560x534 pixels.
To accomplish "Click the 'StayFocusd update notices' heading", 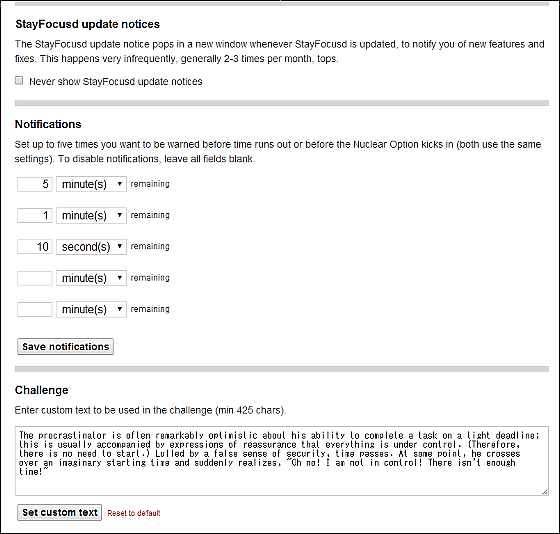I will pos(88,24).
